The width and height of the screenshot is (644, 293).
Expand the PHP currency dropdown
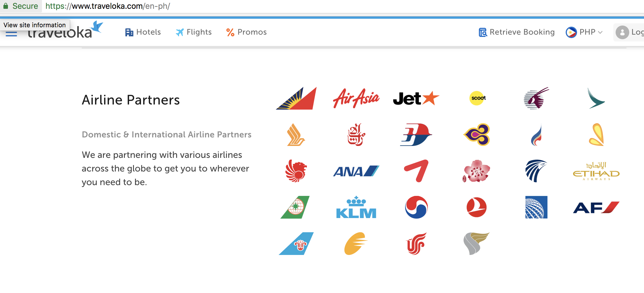pos(584,32)
